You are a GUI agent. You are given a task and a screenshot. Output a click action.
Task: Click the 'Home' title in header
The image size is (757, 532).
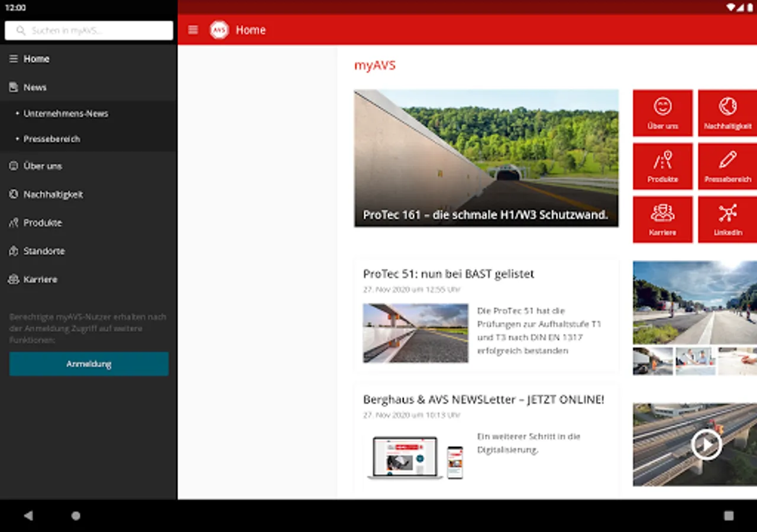[251, 30]
